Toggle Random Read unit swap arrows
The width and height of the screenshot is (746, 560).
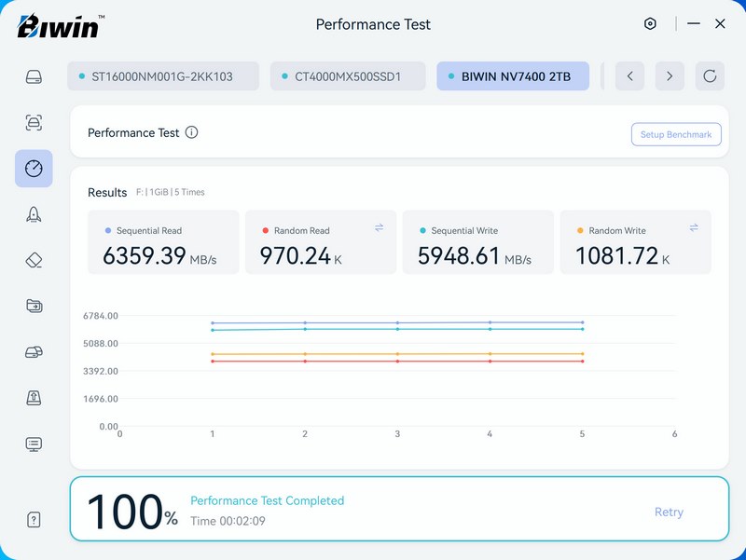point(380,227)
